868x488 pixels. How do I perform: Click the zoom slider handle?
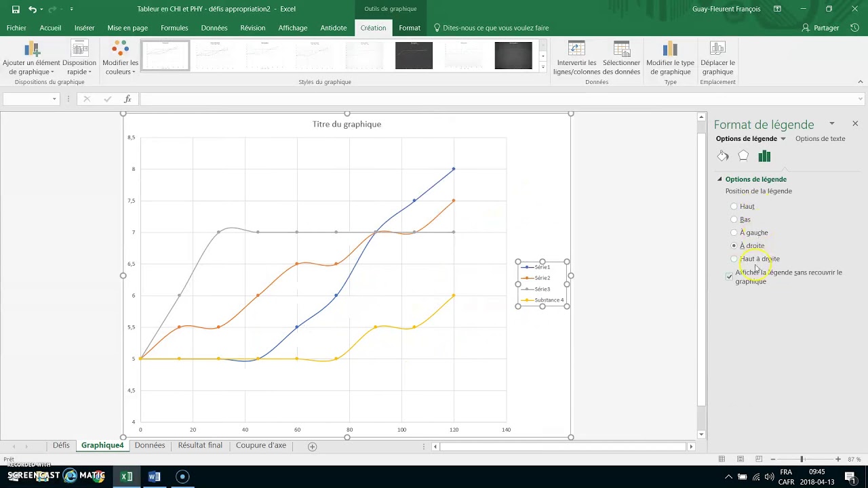click(802, 459)
